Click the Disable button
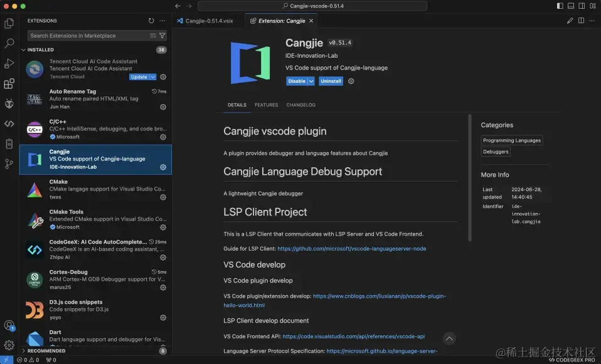 click(x=297, y=81)
